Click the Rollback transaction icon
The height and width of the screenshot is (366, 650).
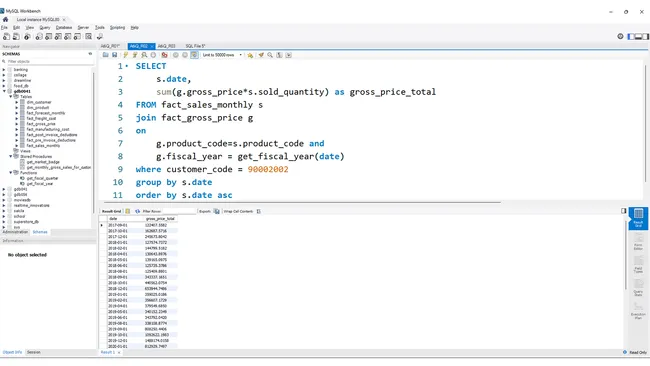click(185, 55)
